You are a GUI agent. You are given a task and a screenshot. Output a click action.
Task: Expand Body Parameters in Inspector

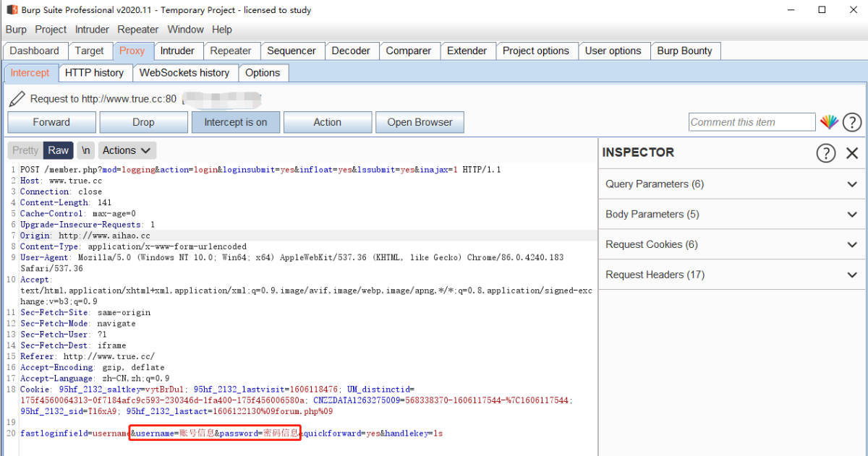(x=731, y=215)
